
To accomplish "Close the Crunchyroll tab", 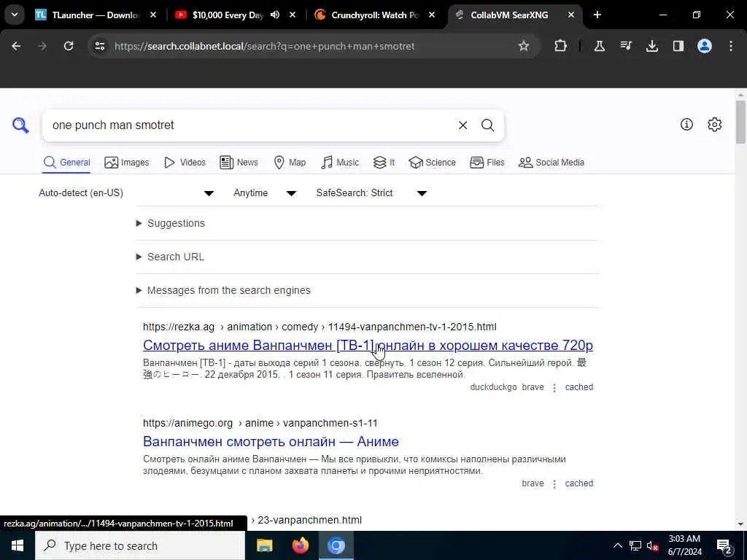I will (432, 15).
